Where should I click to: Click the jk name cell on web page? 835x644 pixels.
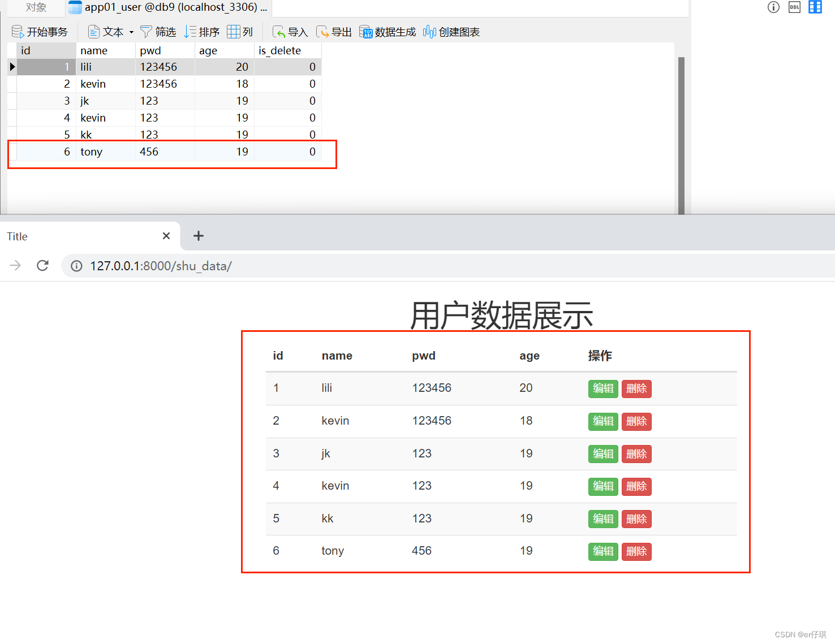(x=326, y=453)
